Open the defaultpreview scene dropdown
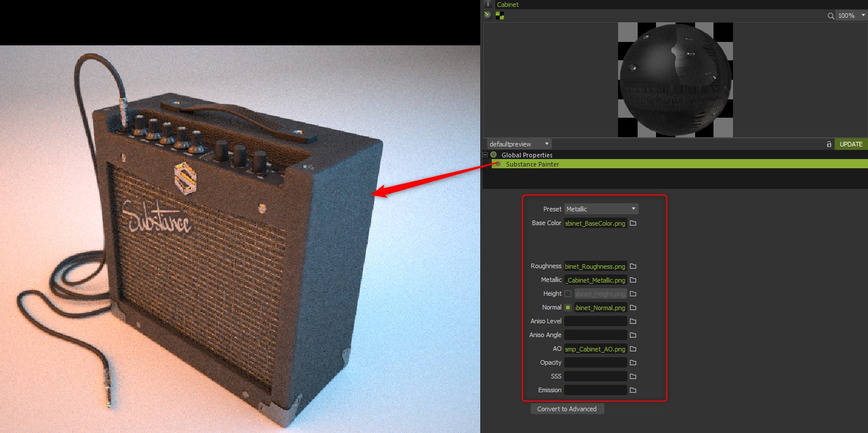 point(519,144)
